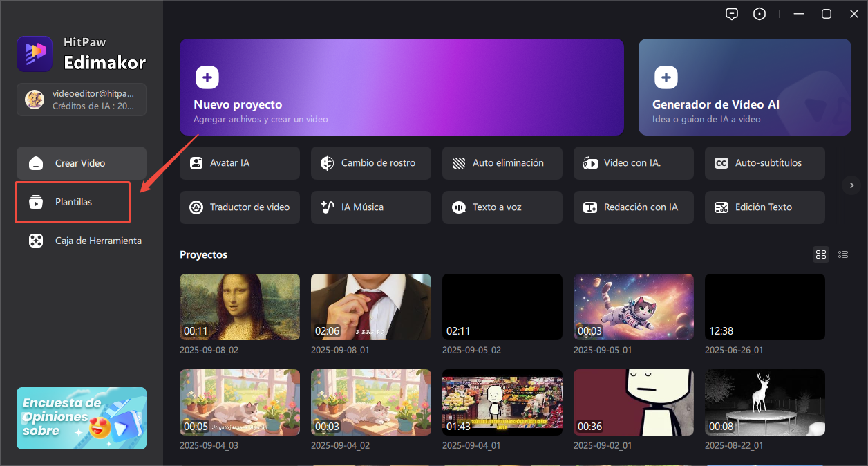Image resolution: width=868 pixels, height=466 pixels.
Task: Open the Encuesta de Opiniones banner
Action: [x=81, y=418]
